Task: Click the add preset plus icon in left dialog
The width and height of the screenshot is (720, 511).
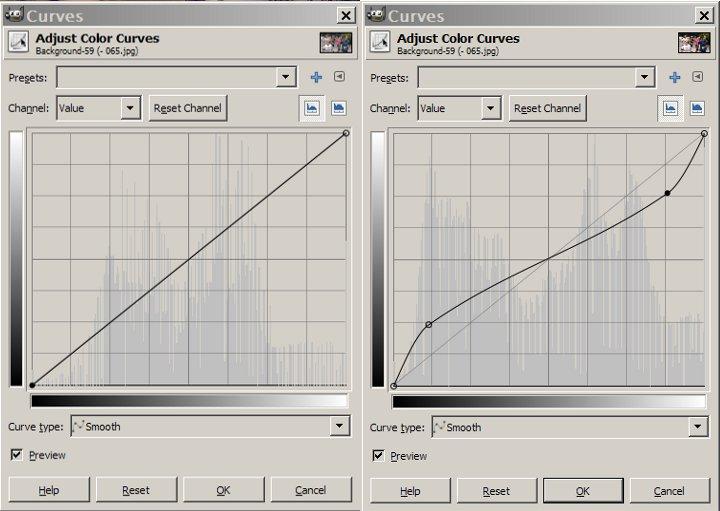Action: (316, 77)
